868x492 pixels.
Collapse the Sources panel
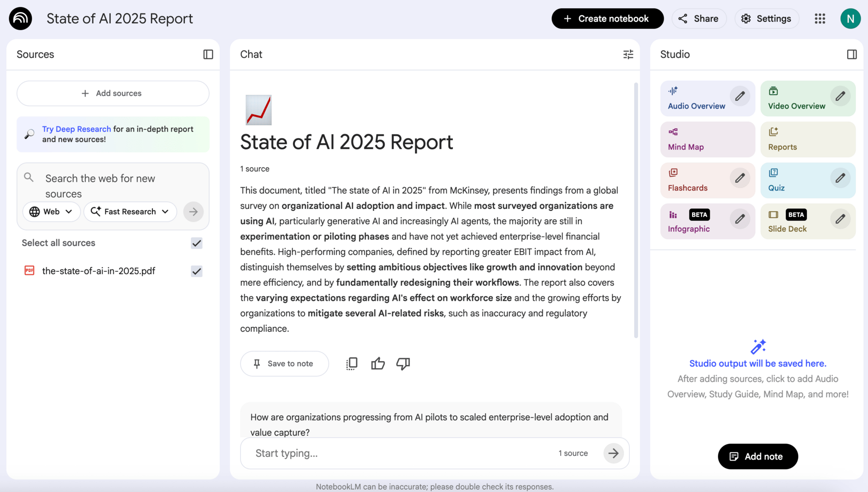coord(208,54)
